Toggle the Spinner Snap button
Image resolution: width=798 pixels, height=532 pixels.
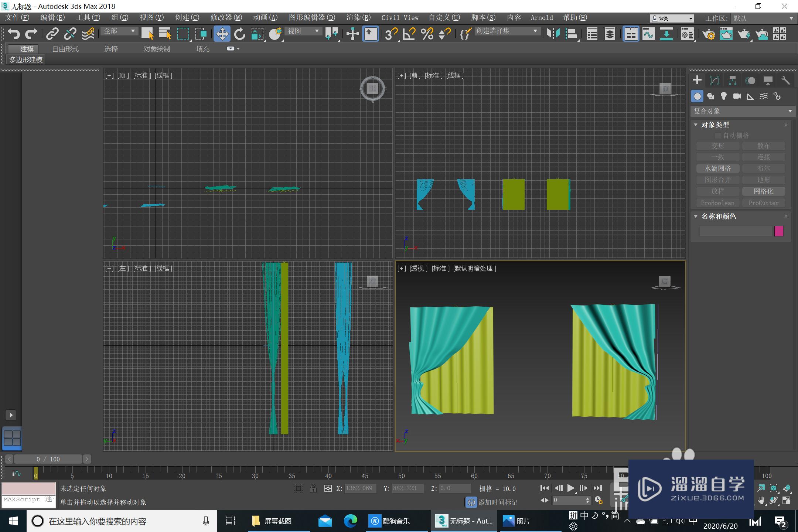(445, 34)
